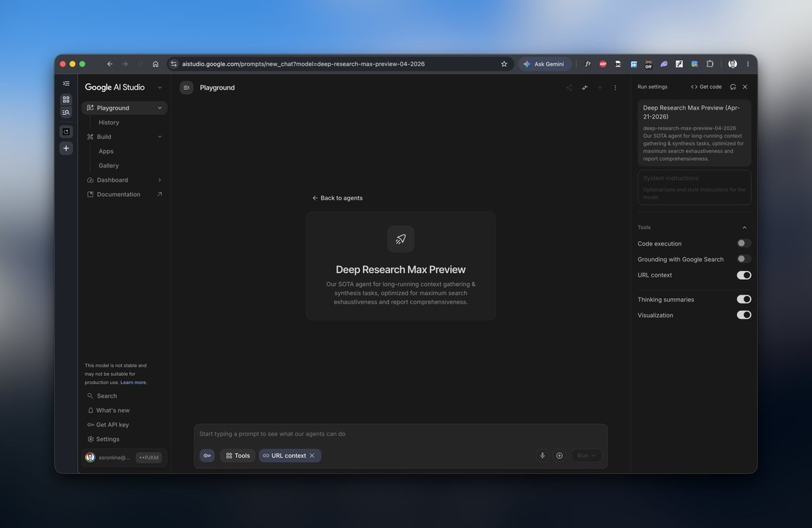Screen dimensions: 812x528
Task: Open site information icon in address bar
Action: coord(174,64)
